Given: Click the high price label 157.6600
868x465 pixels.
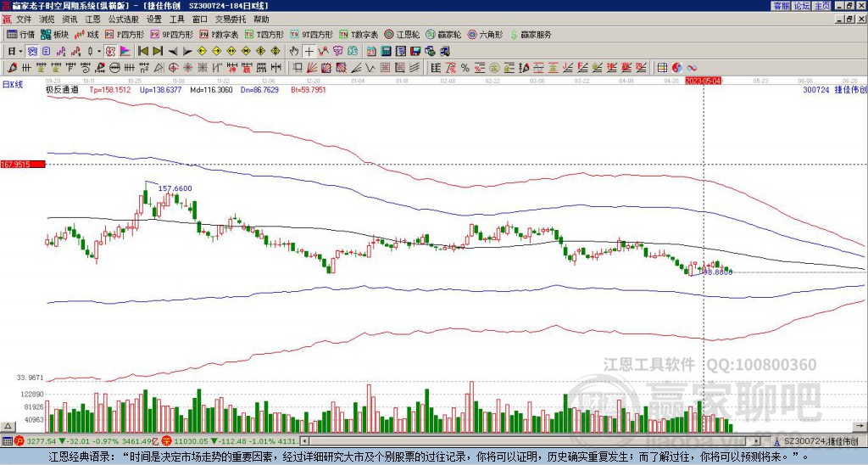Looking at the screenshot, I should (175, 188).
